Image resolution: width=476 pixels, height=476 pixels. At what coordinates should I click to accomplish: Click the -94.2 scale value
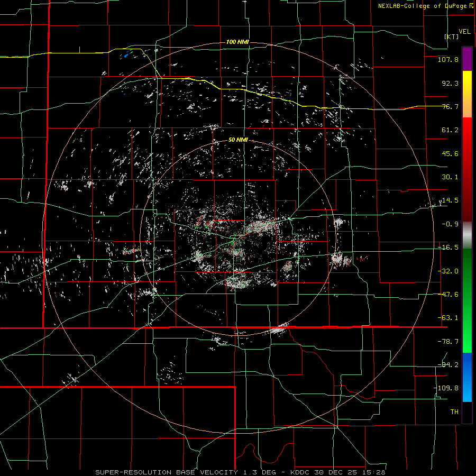[448, 364]
